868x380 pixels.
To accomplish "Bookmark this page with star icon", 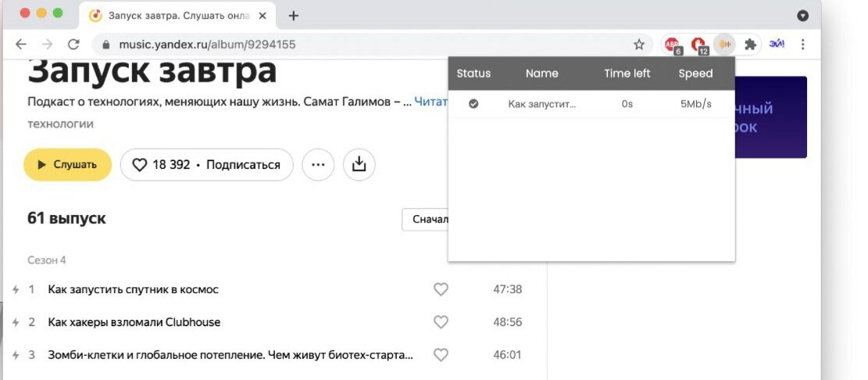I will (639, 45).
